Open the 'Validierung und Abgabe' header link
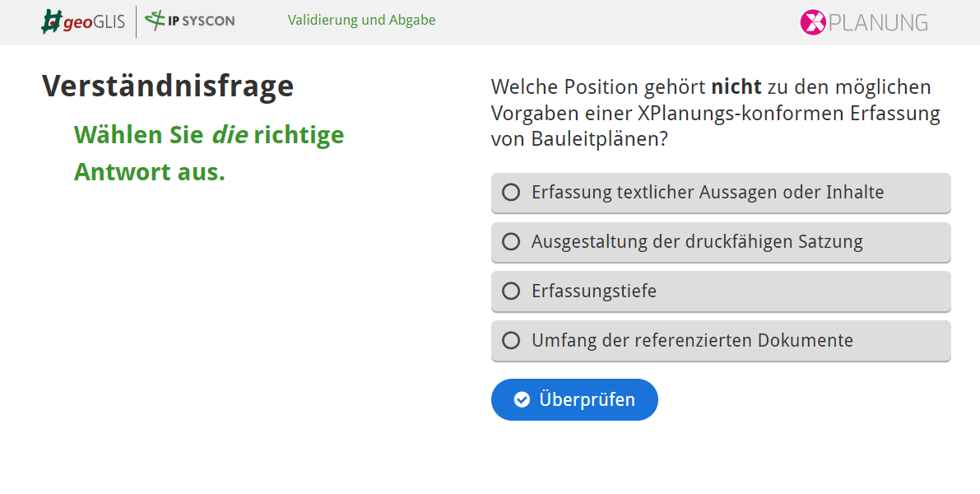 (x=361, y=21)
